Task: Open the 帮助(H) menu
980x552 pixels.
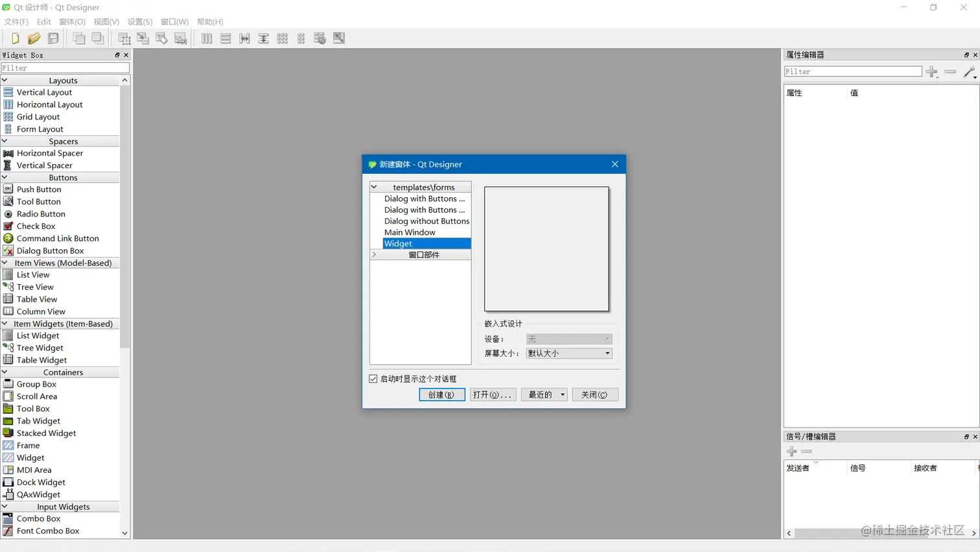Action: click(x=210, y=21)
